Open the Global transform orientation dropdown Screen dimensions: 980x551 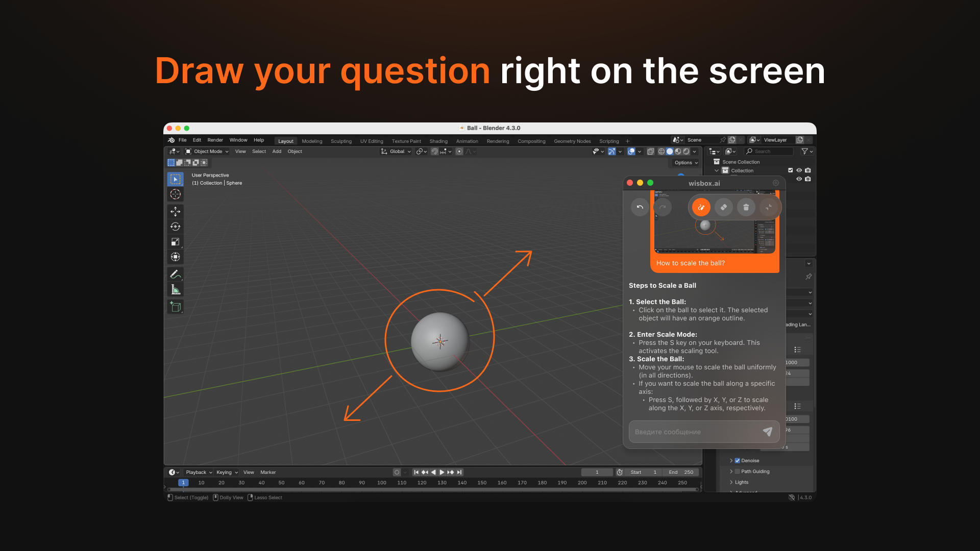[396, 152]
